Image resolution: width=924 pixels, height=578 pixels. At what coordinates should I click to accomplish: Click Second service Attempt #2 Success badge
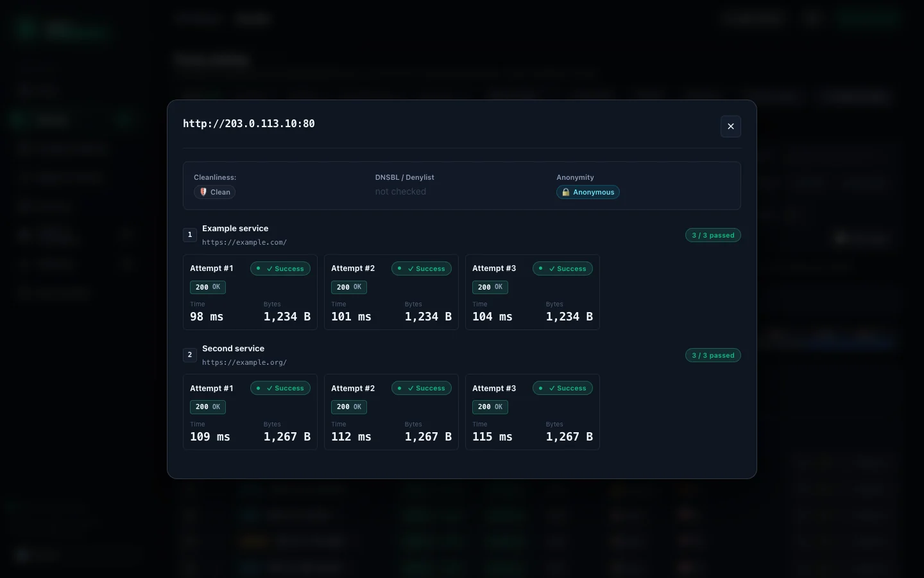(422, 388)
